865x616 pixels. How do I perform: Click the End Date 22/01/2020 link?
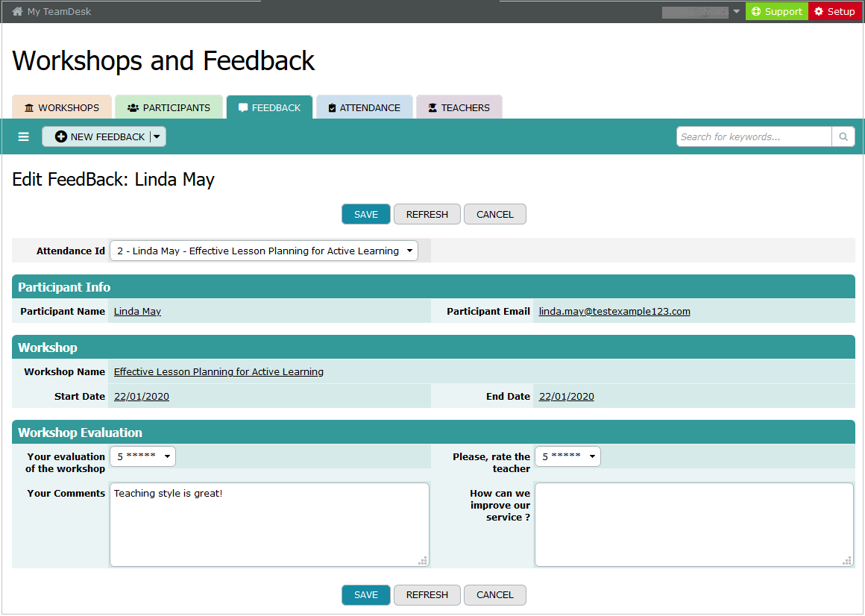tap(567, 397)
